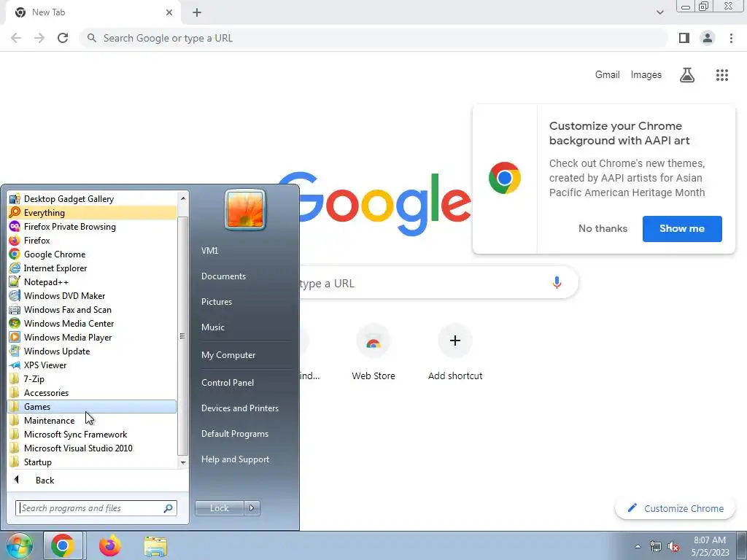Open Music from Start menu
Screen dimensions: 747x560
[213, 327]
